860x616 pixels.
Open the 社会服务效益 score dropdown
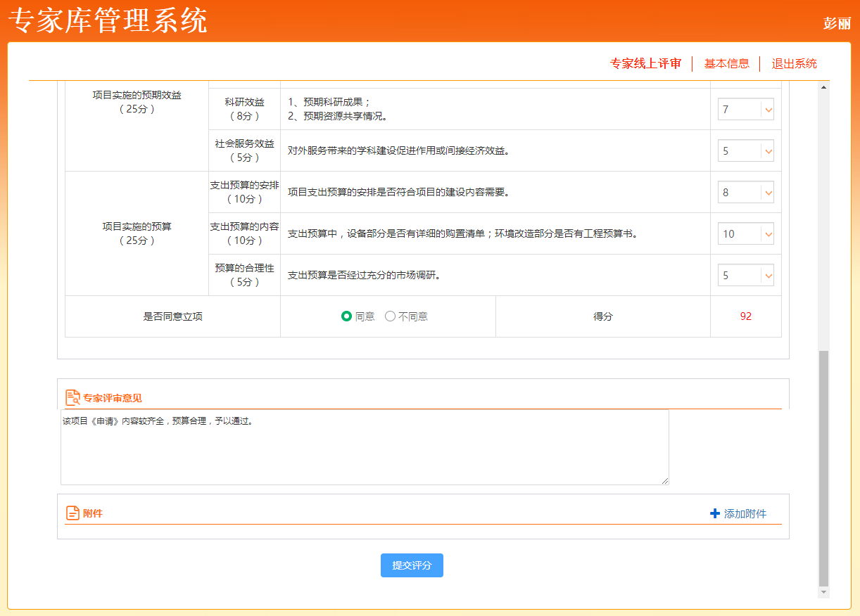(746, 151)
